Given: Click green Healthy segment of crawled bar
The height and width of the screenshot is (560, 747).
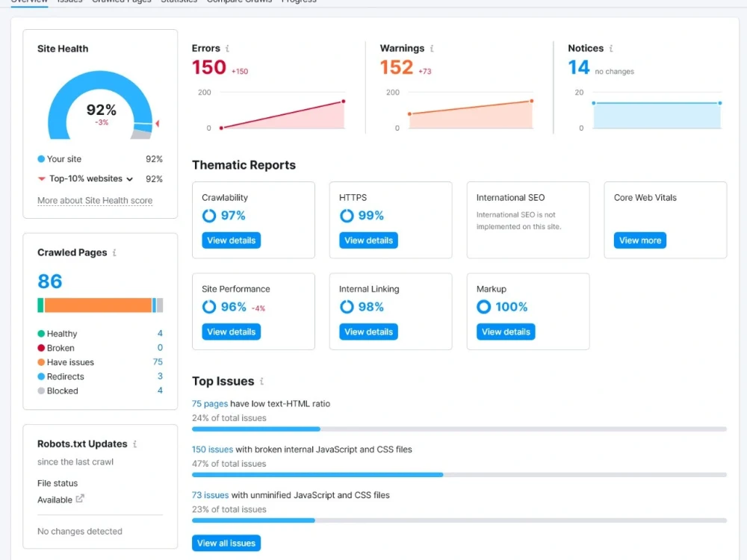Looking at the screenshot, I should [x=40, y=305].
